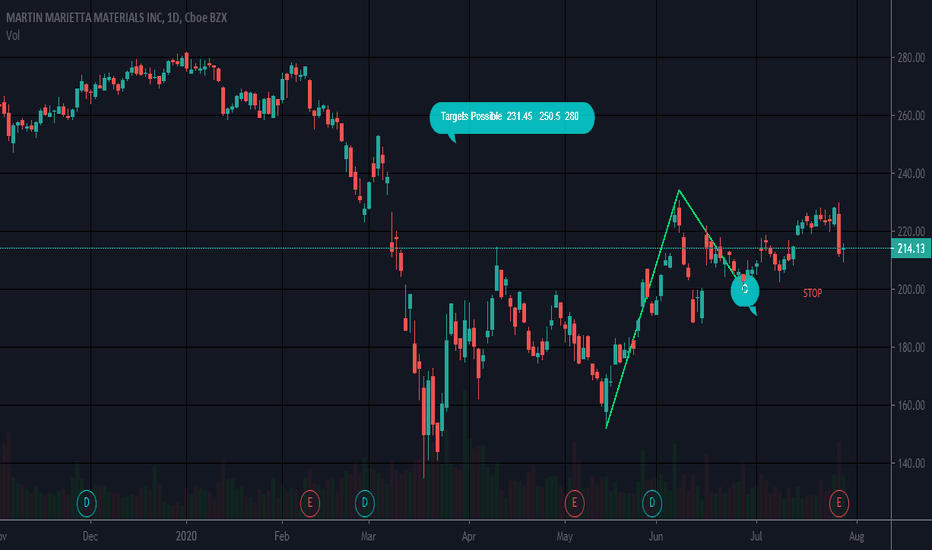Click the Martin Marietta Materials symbol title
Screen dimensions: 932x550
[116, 18]
